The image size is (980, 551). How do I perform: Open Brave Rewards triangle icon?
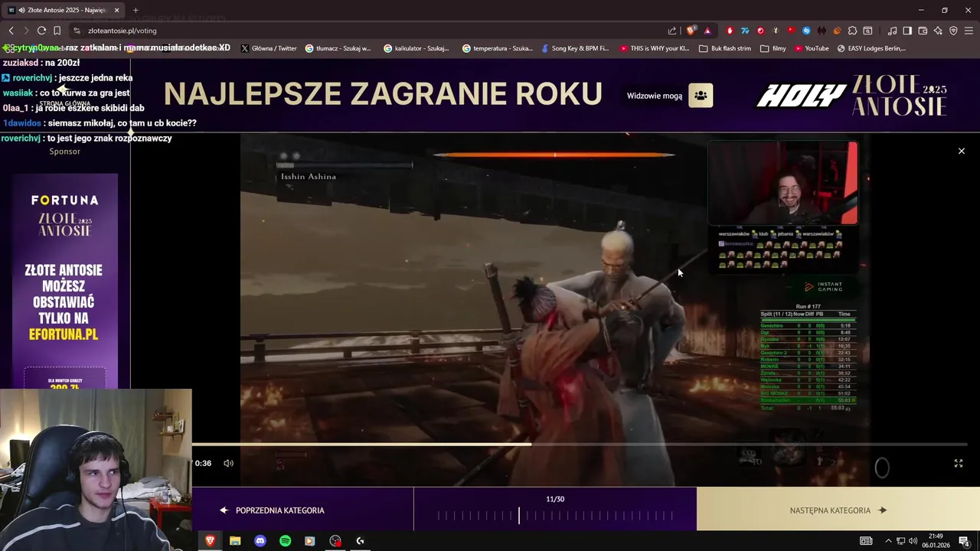pos(707,31)
